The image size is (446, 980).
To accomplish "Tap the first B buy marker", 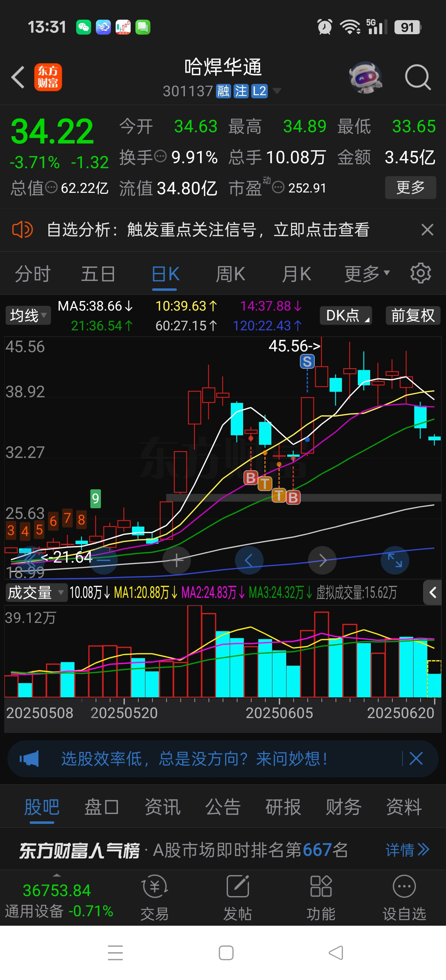I will [x=251, y=477].
